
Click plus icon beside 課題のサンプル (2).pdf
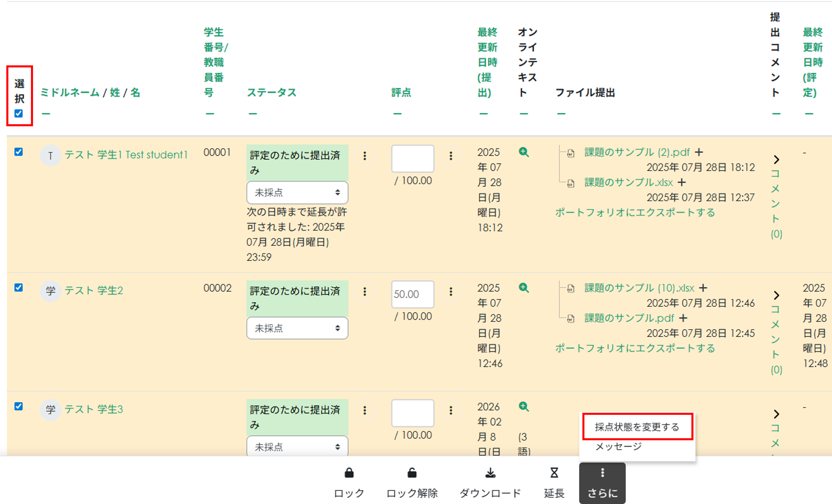[x=699, y=152]
